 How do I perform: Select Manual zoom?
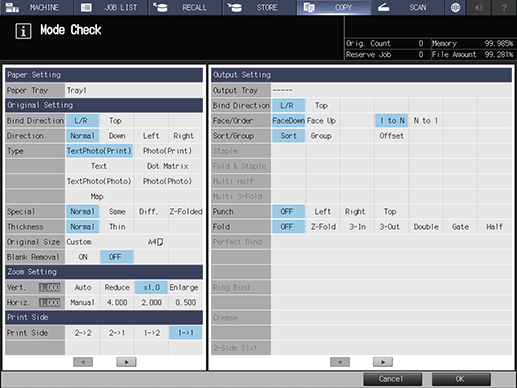82,303
